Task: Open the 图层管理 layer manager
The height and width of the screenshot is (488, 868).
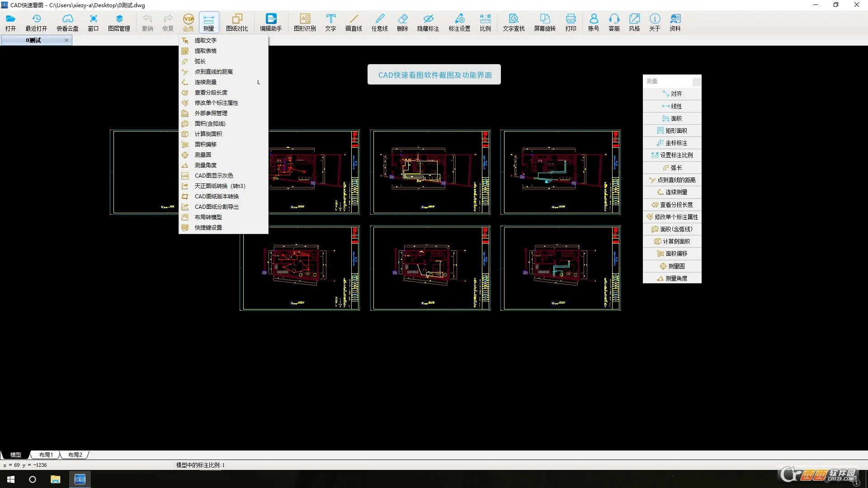Action: [x=119, y=22]
